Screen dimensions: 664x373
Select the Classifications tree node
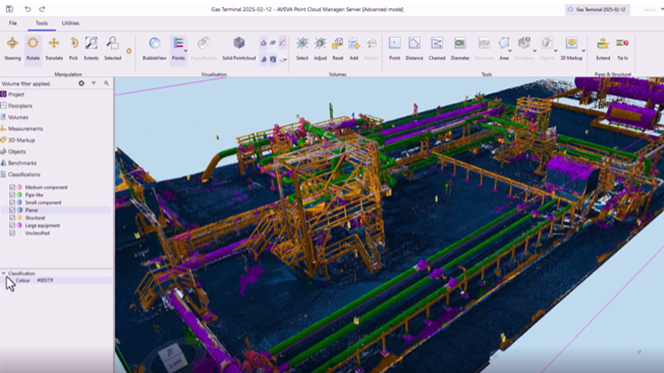(24, 174)
